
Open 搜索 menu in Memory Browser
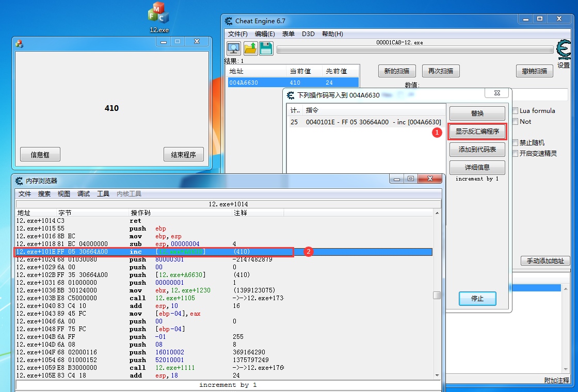coord(44,194)
